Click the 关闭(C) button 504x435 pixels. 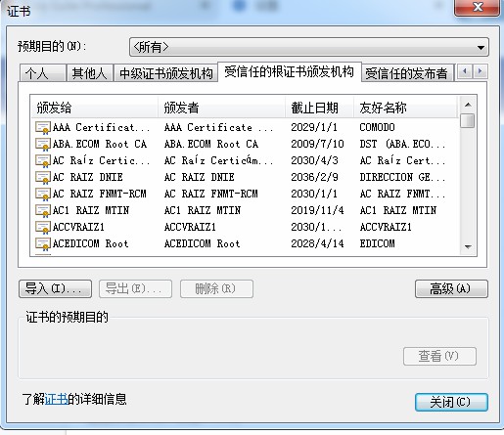coord(451,402)
